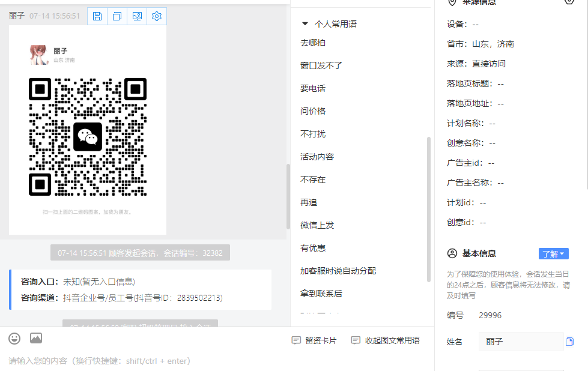Select the quick phrase 问价格
Viewport: 588px width, 371px height.
coord(313,111)
